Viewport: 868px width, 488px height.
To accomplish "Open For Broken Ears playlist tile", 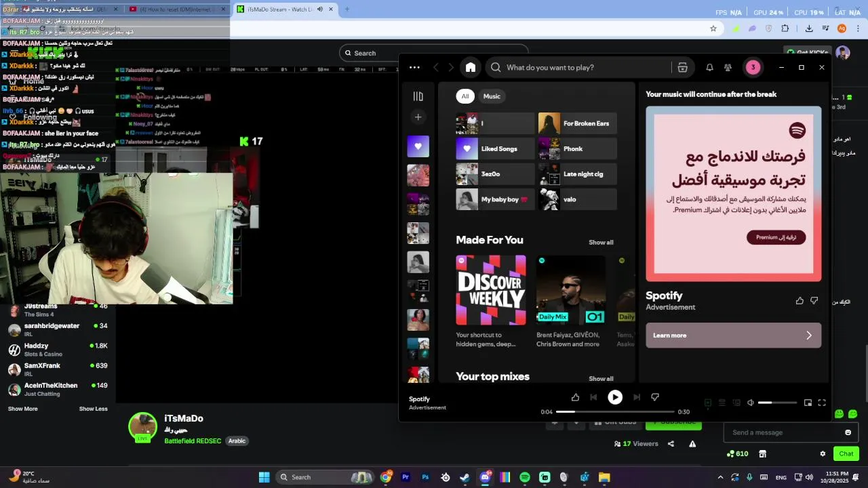I will [577, 123].
